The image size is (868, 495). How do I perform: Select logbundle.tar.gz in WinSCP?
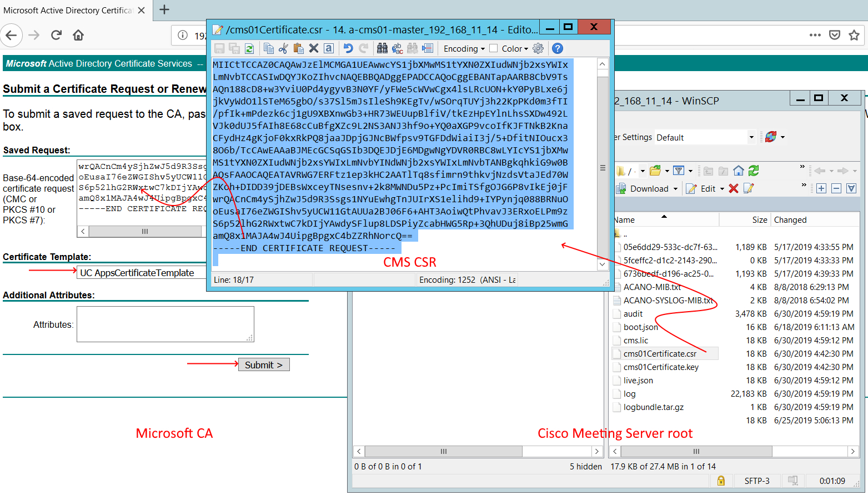pos(654,407)
